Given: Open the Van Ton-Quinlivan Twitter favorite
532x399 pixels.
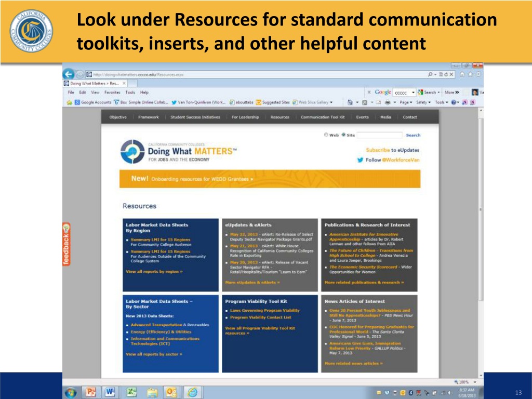Looking at the screenshot, I should 198,102.
